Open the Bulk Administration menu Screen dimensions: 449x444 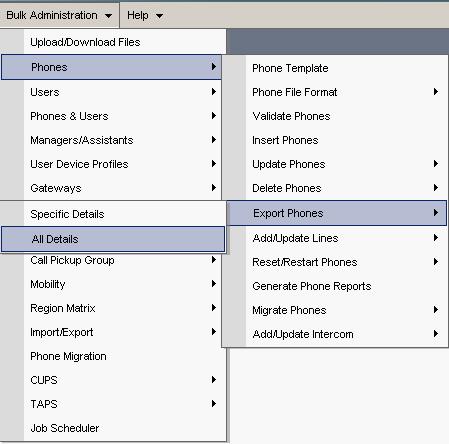click(59, 15)
